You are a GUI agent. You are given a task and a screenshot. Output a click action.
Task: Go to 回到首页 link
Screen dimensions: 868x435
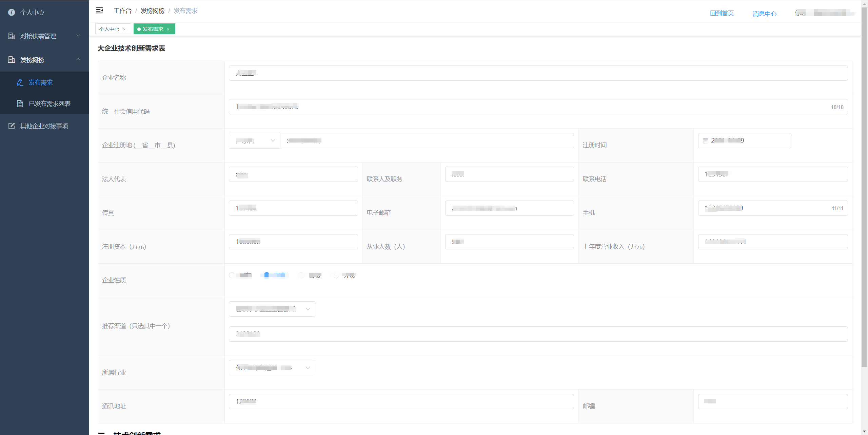tap(722, 13)
